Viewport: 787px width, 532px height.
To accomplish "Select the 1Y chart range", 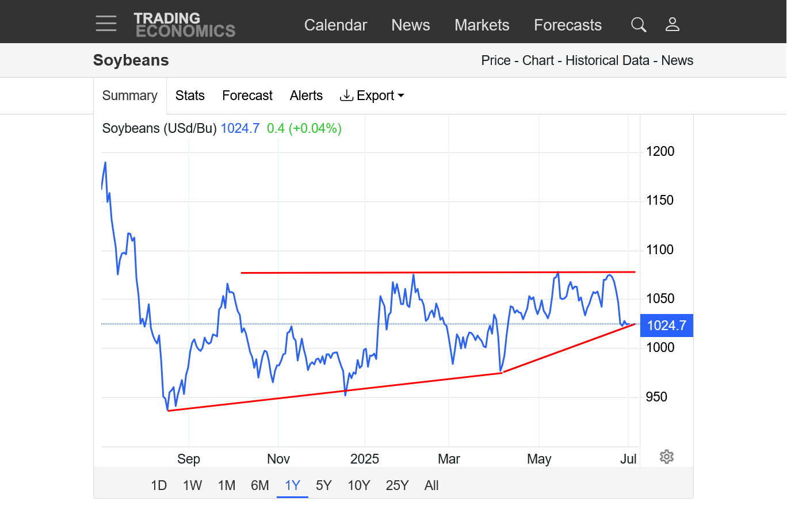I will click(x=292, y=485).
